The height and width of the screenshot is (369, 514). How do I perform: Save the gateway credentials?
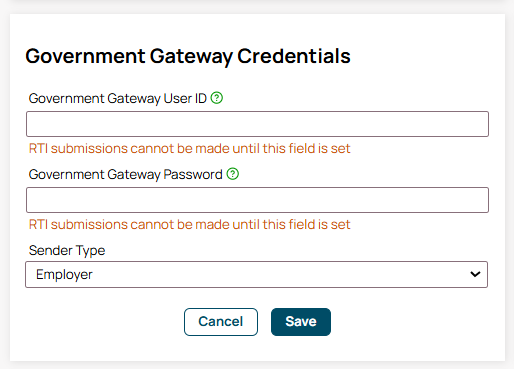click(301, 322)
